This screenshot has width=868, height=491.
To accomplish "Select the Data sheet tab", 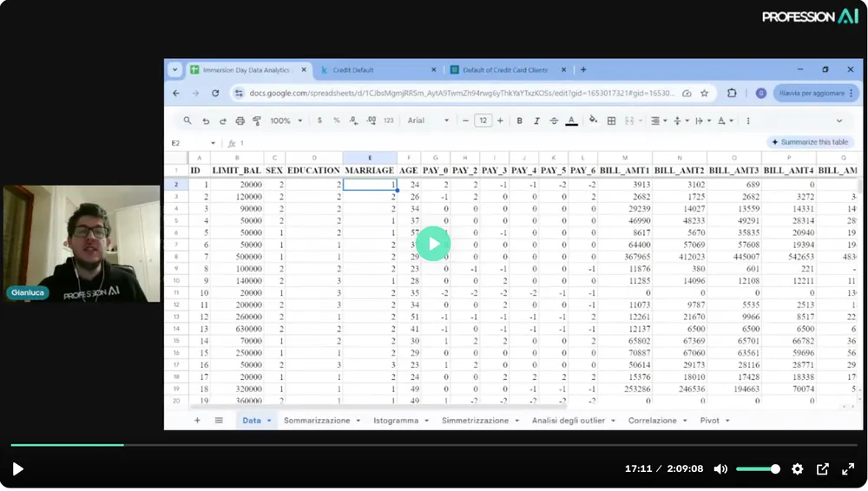I will [x=256, y=421].
